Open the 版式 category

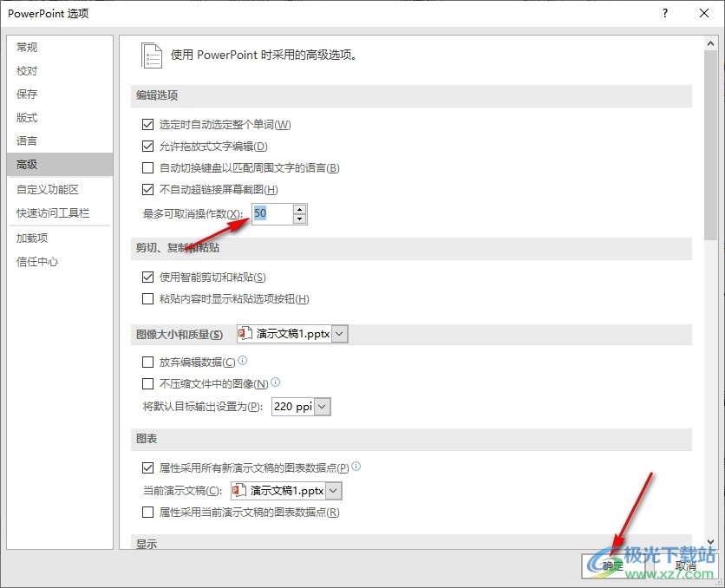point(60,117)
